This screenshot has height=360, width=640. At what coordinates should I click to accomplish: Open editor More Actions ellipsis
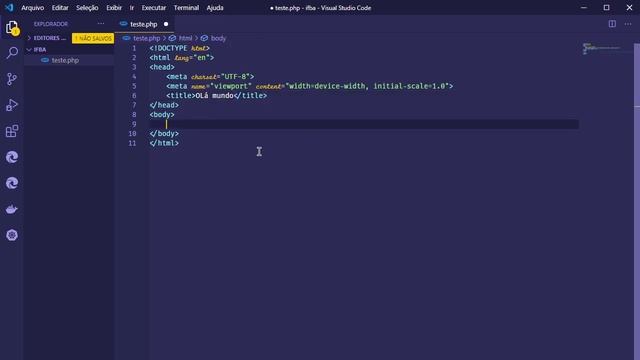pos(628,24)
